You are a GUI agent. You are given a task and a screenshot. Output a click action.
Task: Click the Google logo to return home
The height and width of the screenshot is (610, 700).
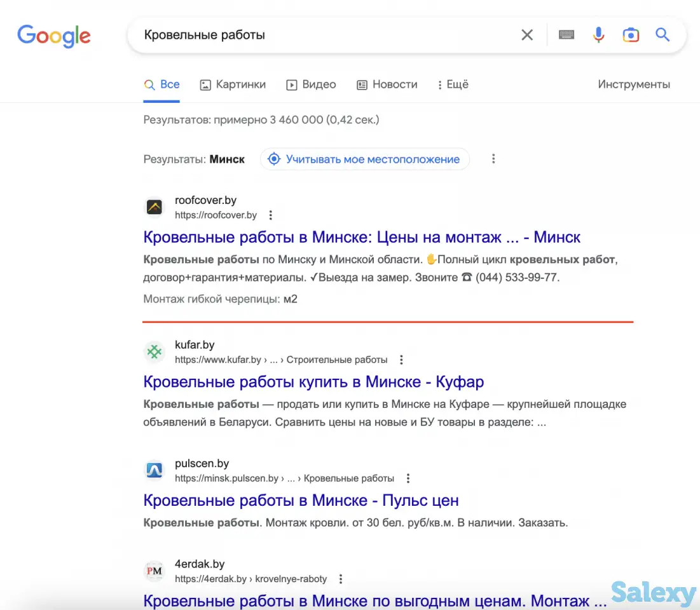click(x=53, y=36)
